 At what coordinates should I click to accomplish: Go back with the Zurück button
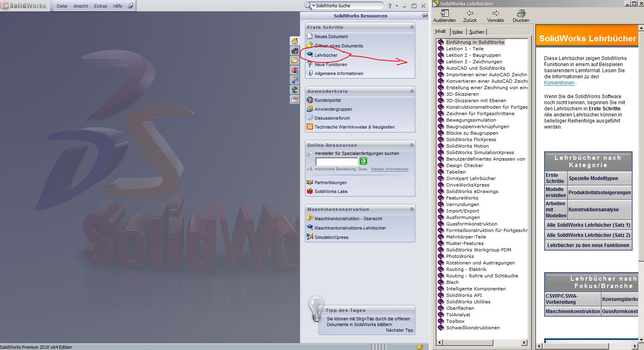tap(470, 16)
